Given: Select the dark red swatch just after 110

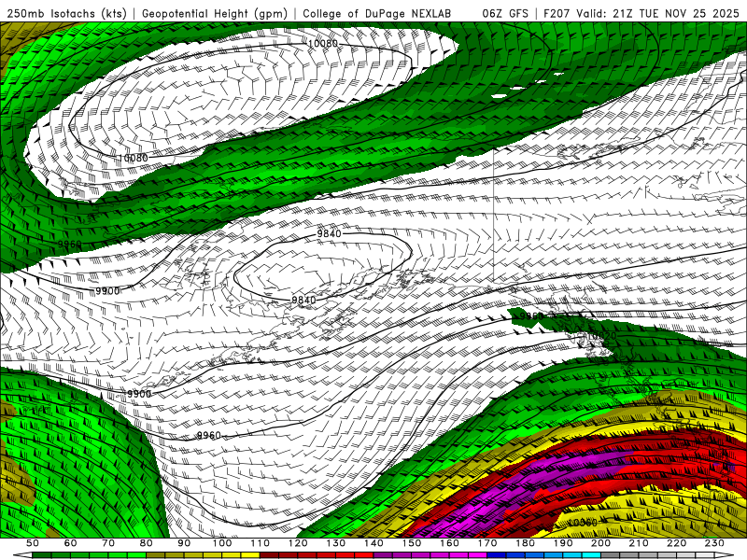Looking at the screenshot, I should 270,555.
